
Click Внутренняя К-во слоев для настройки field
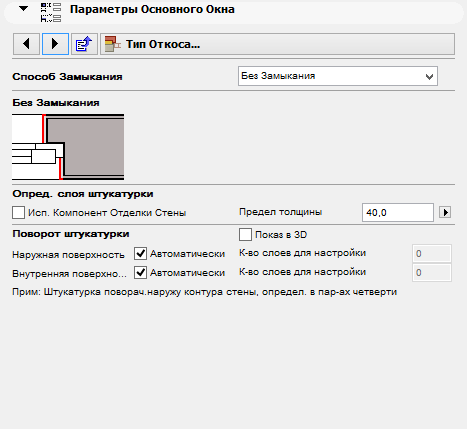pyautogui.click(x=432, y=273)
